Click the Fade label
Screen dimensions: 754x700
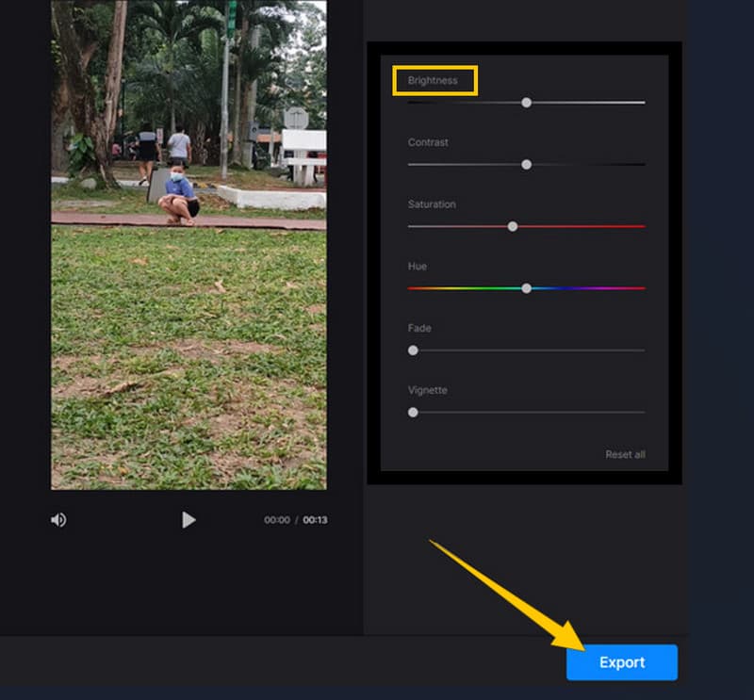click(419, 329)
